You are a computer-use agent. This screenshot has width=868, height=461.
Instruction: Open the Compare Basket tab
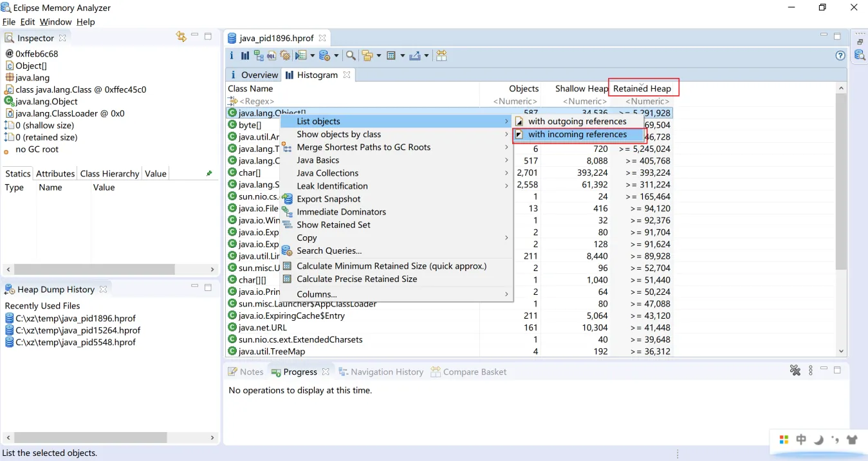(x=468, y=372)
